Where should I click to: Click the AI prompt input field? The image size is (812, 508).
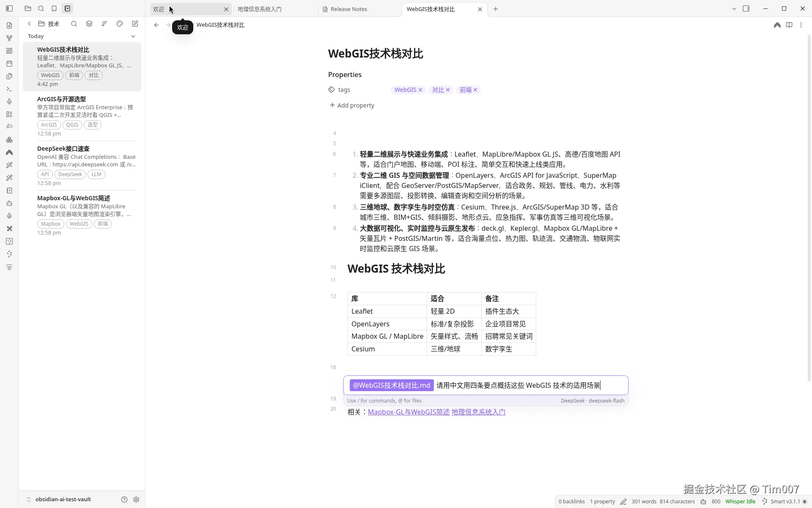(x=486, y=385)
